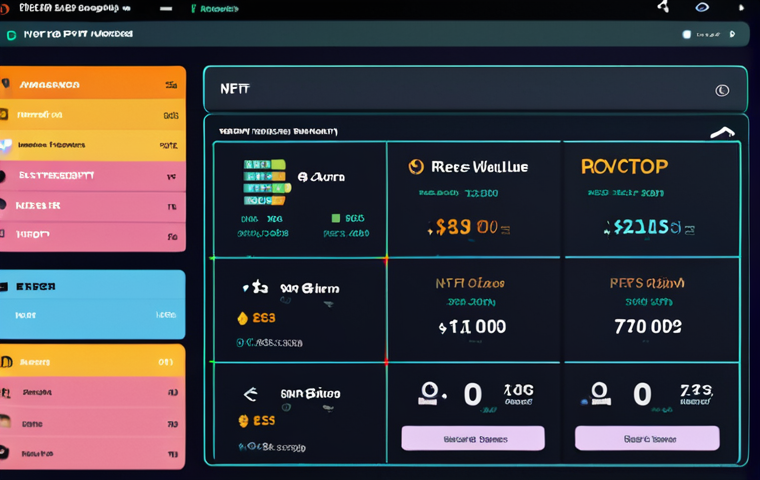Open the green-labeled item in the title bar
Screen dimensions: 760x480
point(215,9)
